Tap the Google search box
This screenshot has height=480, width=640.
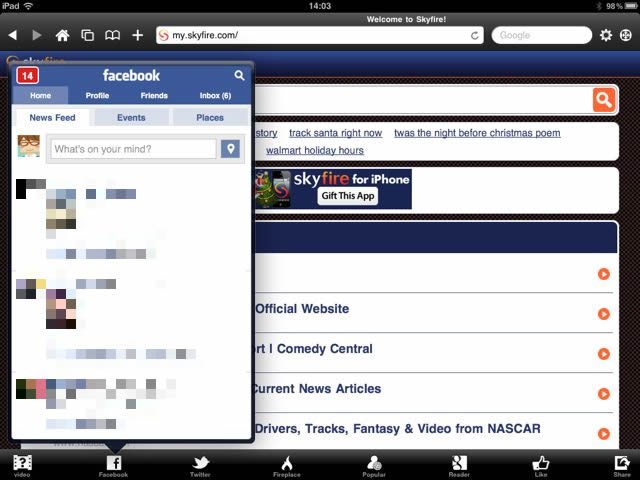[x=542, y=36]
